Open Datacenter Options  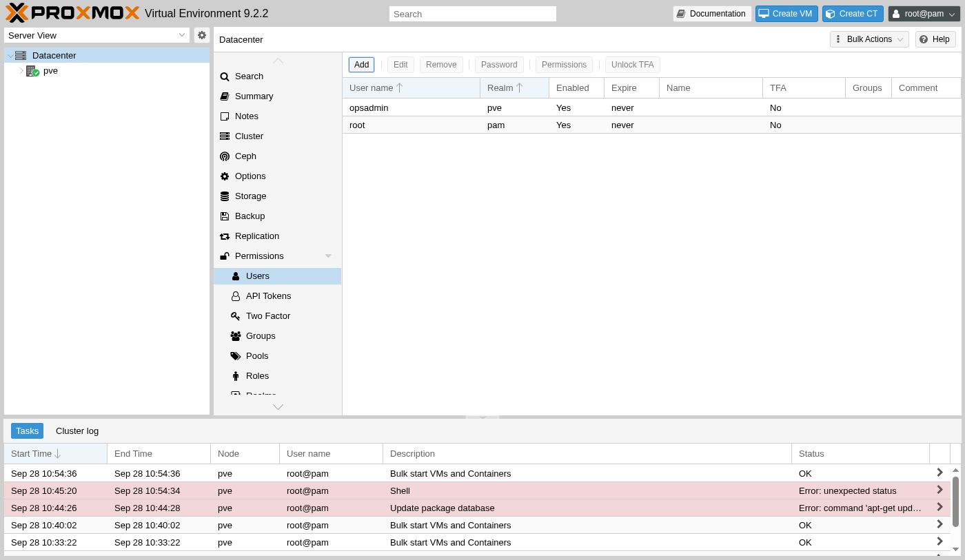coord(277,176)
